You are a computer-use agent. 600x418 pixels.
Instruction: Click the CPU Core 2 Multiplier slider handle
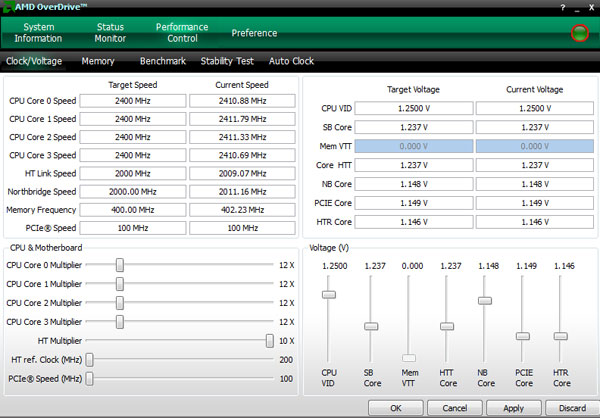click(120, 303)
